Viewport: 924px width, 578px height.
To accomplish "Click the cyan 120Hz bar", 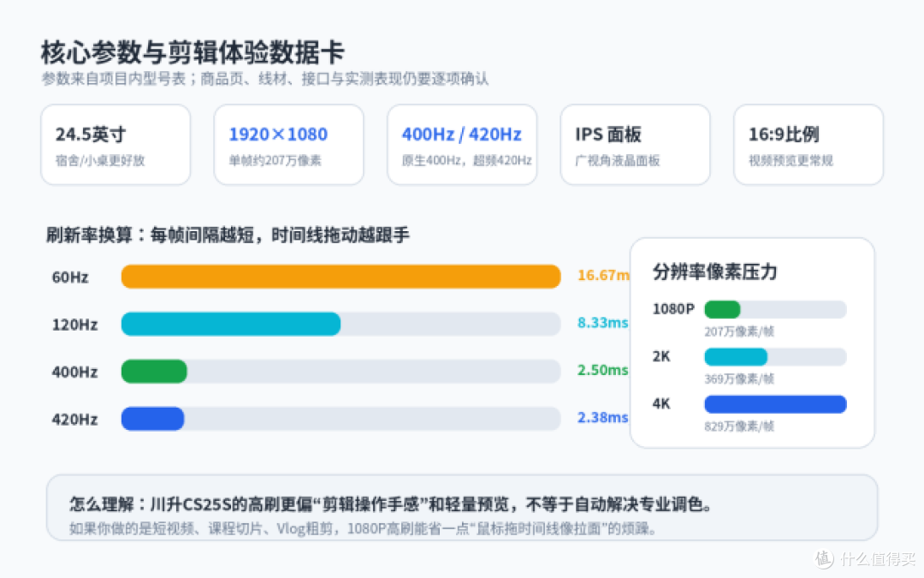I will (231, 324).
